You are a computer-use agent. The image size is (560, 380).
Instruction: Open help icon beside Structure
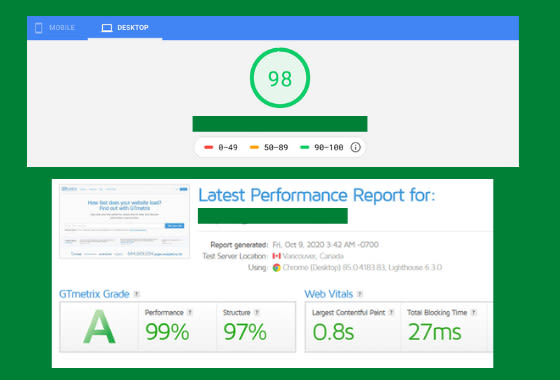tap(256, 312)
